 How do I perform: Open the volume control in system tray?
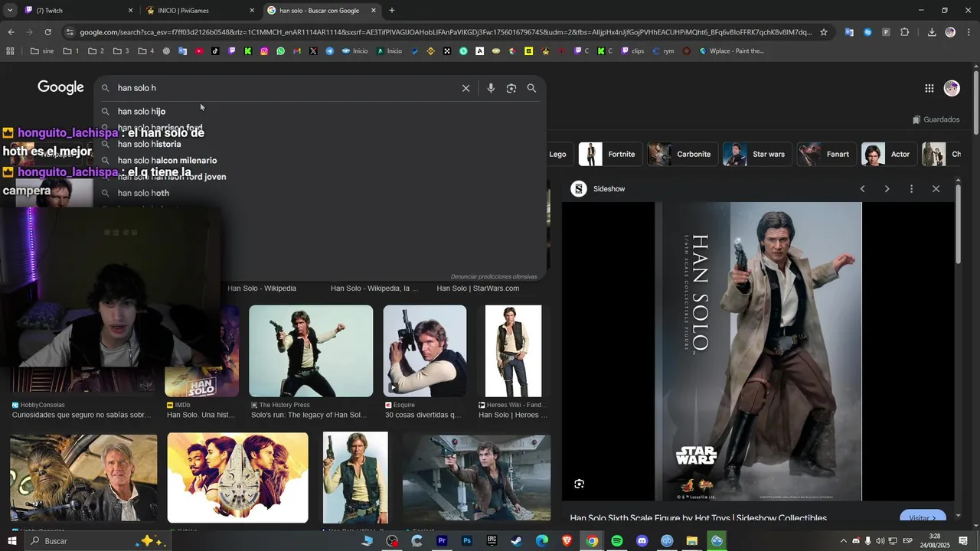[880, 541]
